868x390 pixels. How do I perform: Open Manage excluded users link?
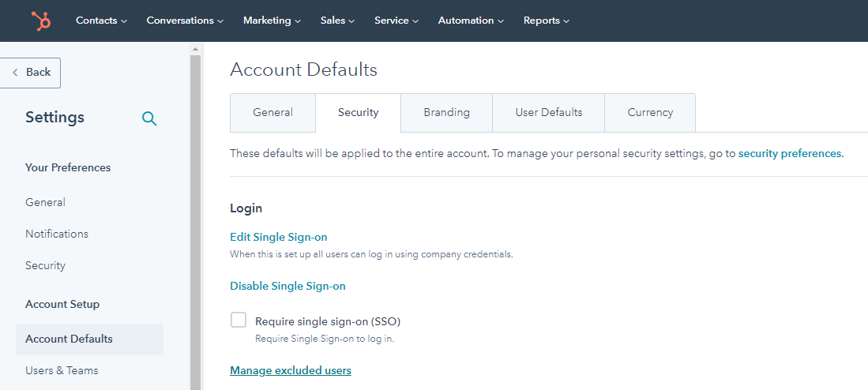[x=290, y=370]
